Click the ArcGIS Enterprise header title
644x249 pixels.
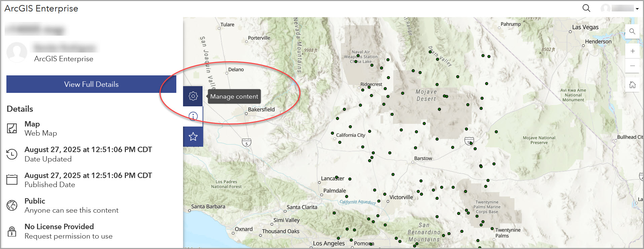[41, 8]
